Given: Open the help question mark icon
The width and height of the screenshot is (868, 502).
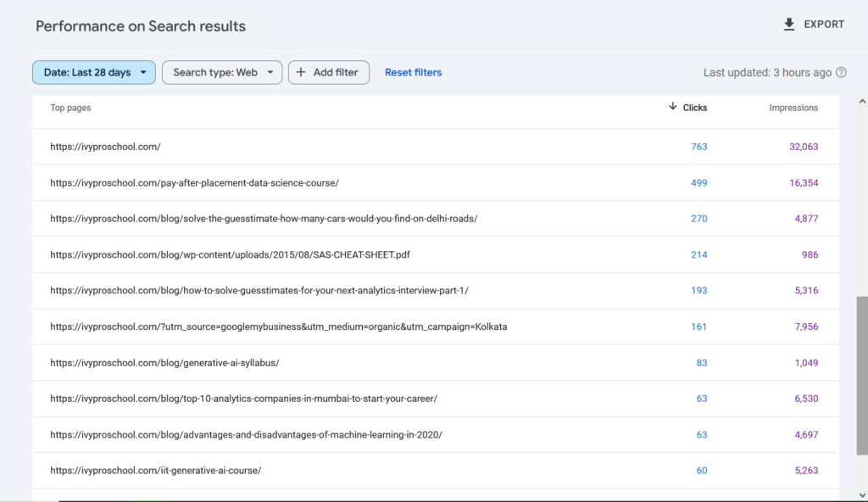Looking at the screenshot, I should pyautogui.click(x=840, y=72).
